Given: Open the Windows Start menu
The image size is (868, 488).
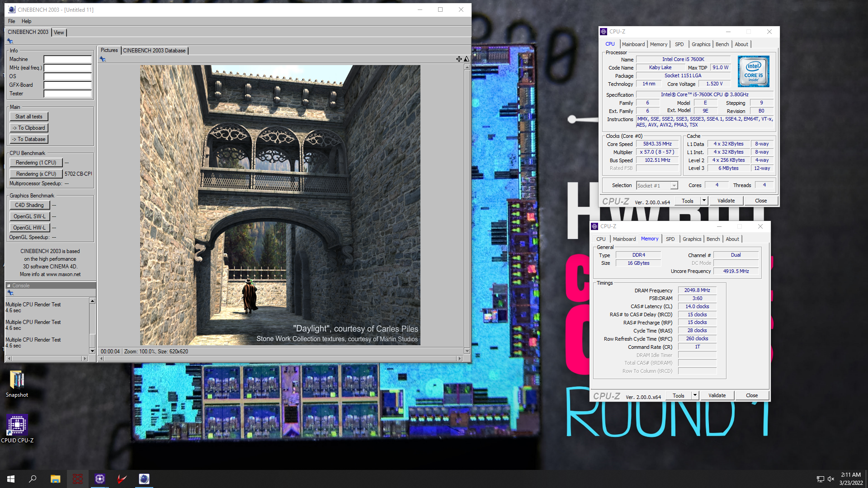Looking at the screenshot, I should coord(11,479).
